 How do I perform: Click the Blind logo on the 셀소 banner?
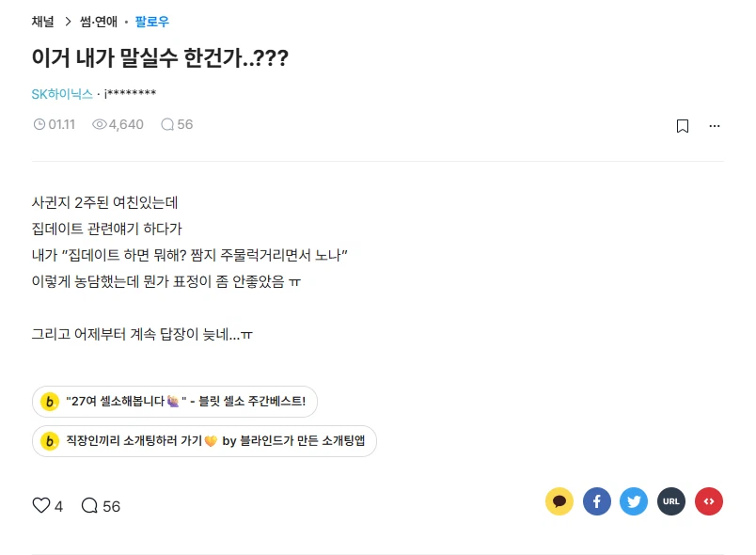(x=49, y=401)
